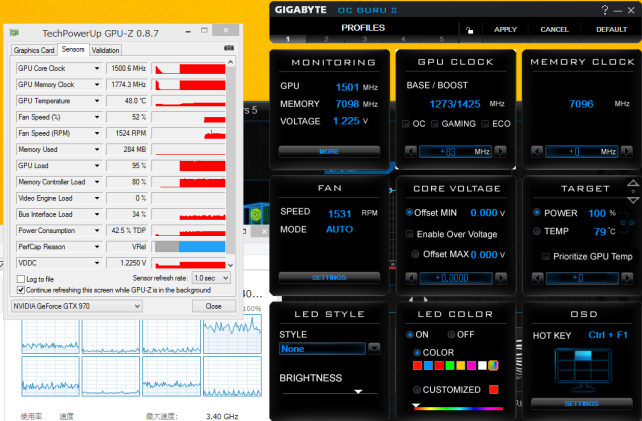Click the OSD monitor position graphic
Screen dimensions: 642x421
583,370
